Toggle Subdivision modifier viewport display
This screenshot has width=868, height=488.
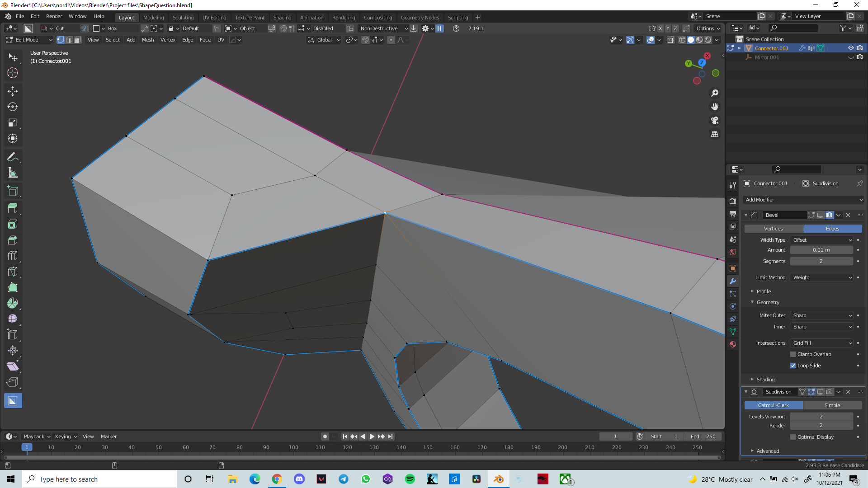point(821,392)
